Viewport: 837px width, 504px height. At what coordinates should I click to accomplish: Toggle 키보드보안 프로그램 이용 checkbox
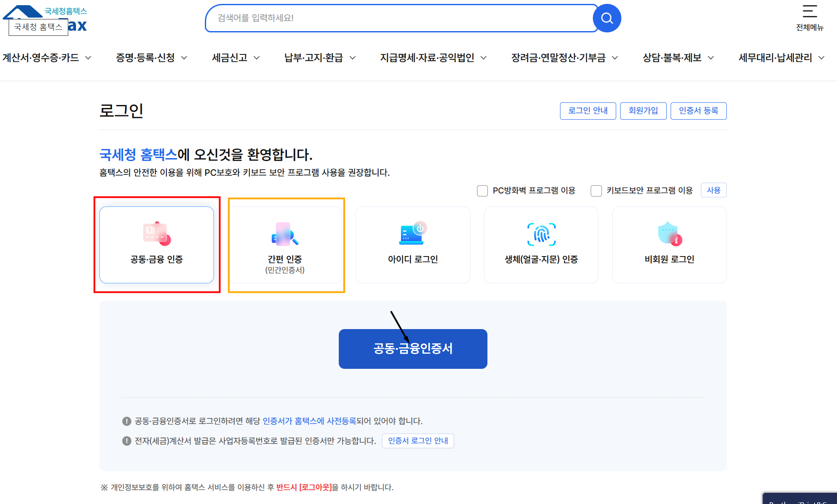click(596, 190)
